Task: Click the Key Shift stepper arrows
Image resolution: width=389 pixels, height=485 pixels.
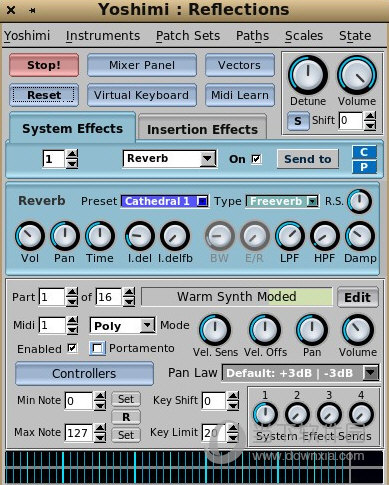Action: coord(233,401)
